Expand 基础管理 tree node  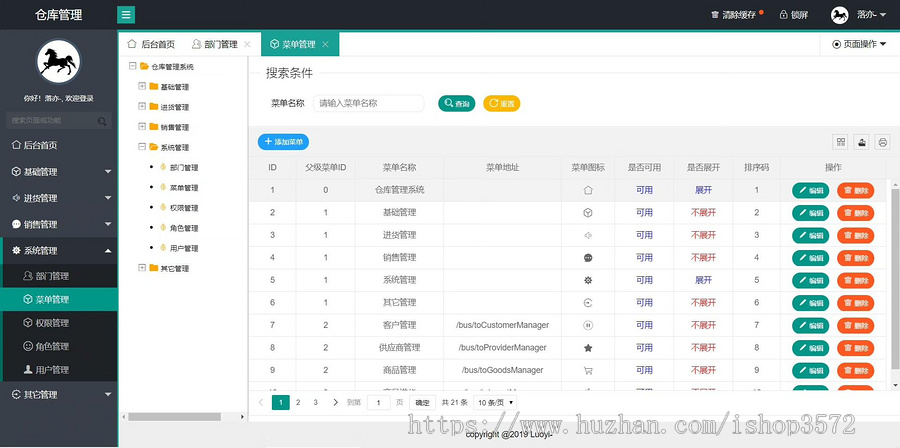pos(142,86)
